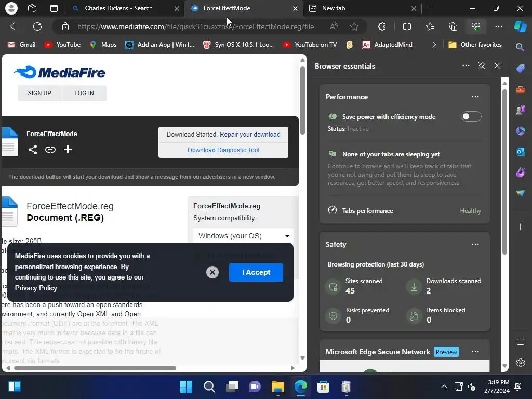
Task: Toggle the Browser essentials heart icon
Action: [x=476, y=26]
